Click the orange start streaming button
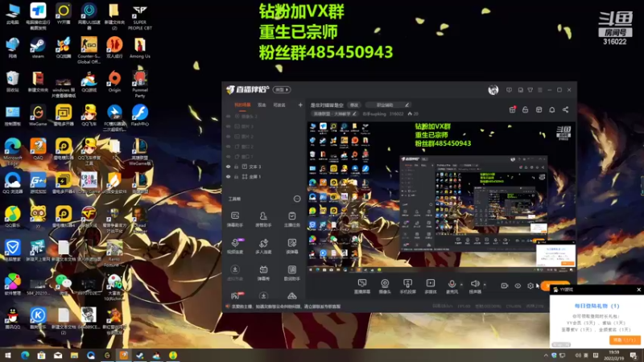 pyautogui.click(x=555, y=286)
